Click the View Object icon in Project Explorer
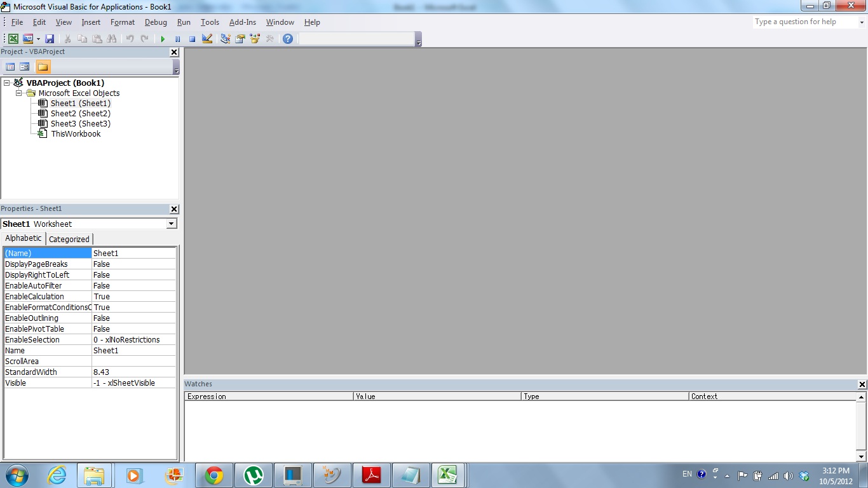The image size is (868, 488). click(x=24, y=66)
